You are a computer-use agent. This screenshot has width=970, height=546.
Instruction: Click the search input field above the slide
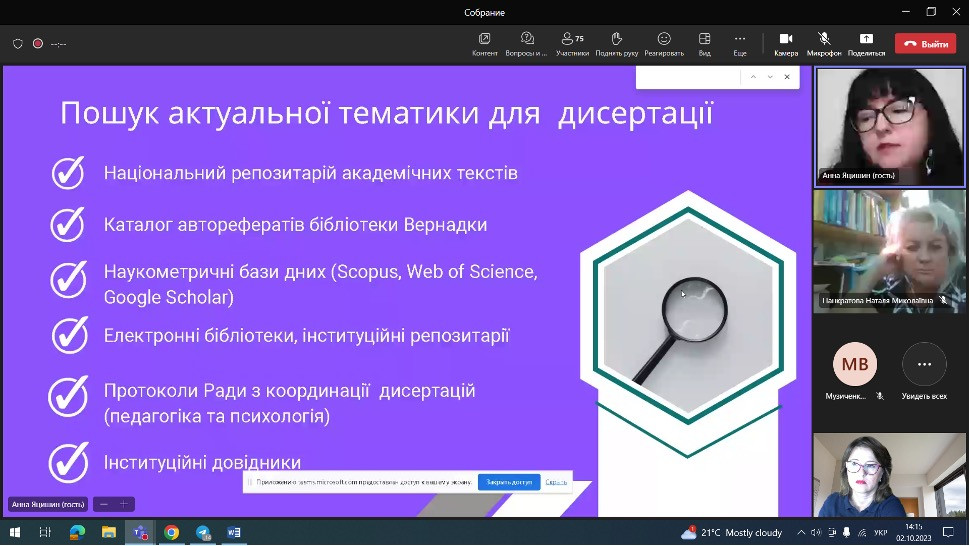point(688,77)
